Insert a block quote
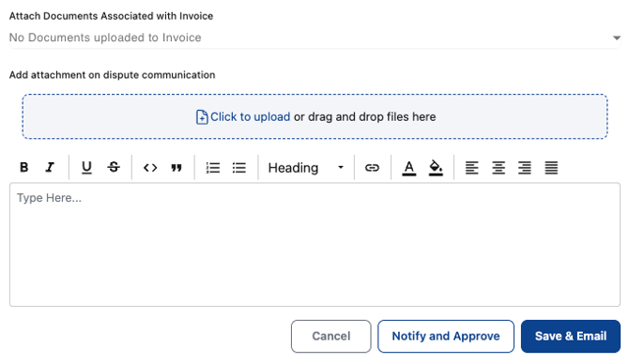This screenshot has width=629, height=364. click(x=176, y=168)
